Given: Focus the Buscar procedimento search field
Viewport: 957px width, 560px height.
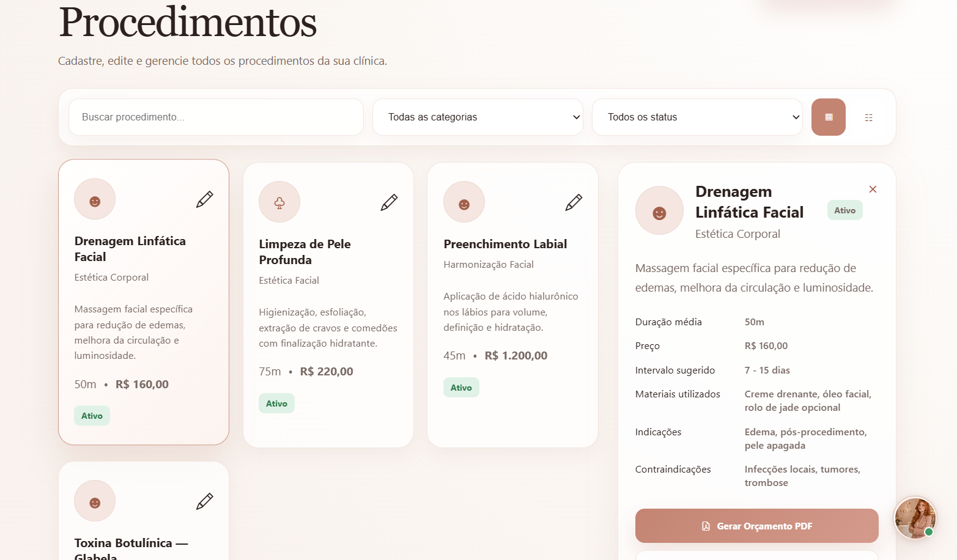Looking at the screenshot, I should tap(216, 117).
